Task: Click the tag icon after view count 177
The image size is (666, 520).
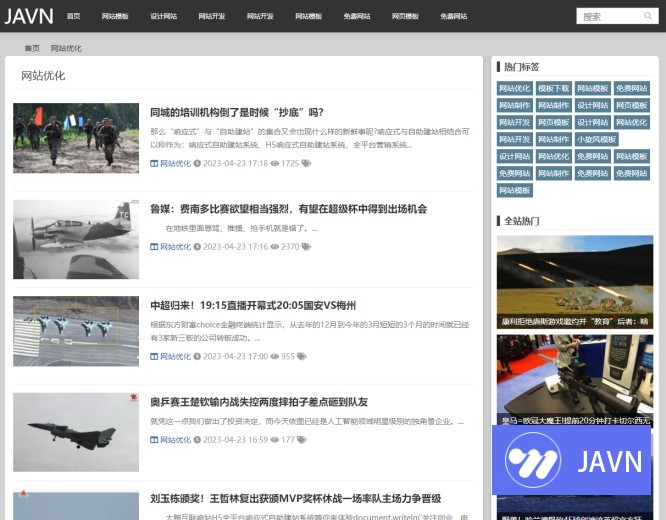Action: pos(302,439)
